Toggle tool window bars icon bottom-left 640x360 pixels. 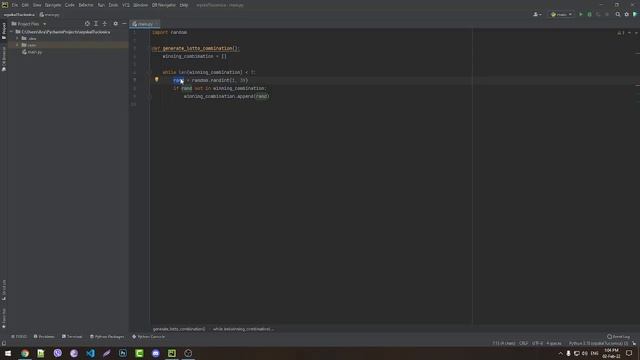click(4, 344)
